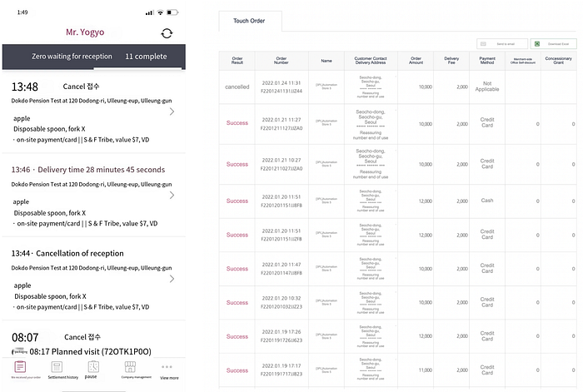This screenshot has height=392, width=583.
Task: Tap the refresh icon beside Mr. Yogyo
Action: pyautogui.click(x=167, y=33)
